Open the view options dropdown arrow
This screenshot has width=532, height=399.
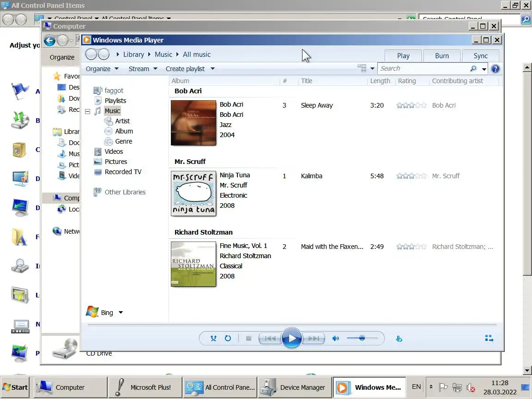click(x=372, y=68)
